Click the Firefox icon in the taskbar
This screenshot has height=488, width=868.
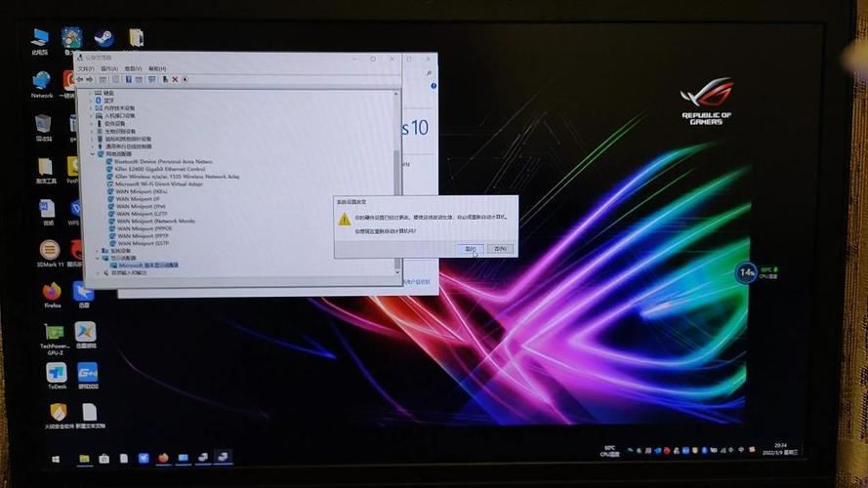[x=163, y=458]
